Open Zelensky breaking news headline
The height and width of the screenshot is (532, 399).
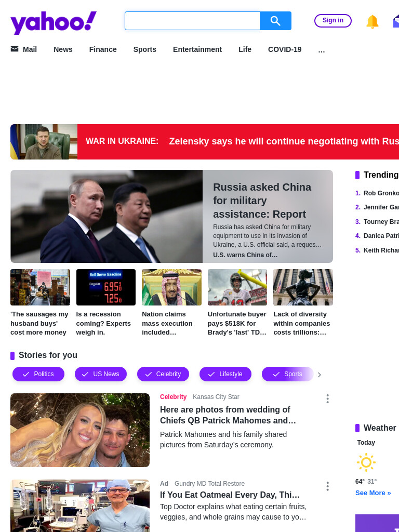pyautogui.click(x=284, y=141)
